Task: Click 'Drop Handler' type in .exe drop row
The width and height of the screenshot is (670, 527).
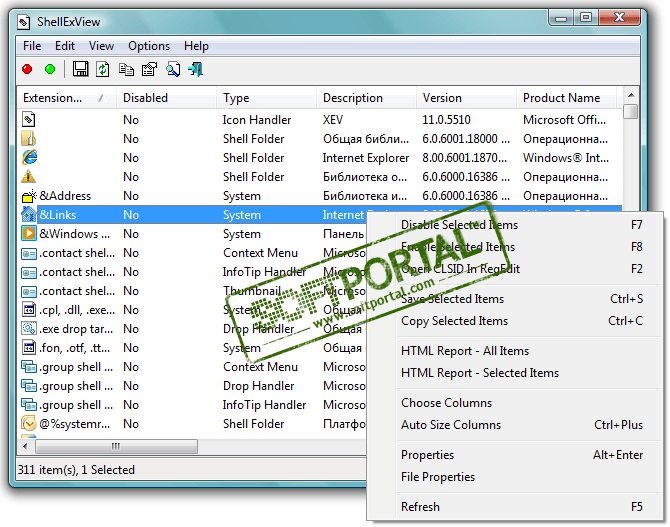Action: [259, 329]
